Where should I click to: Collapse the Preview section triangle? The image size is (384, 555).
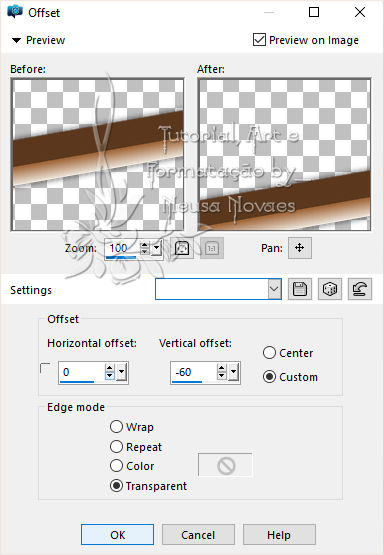(x=16, y=40)
